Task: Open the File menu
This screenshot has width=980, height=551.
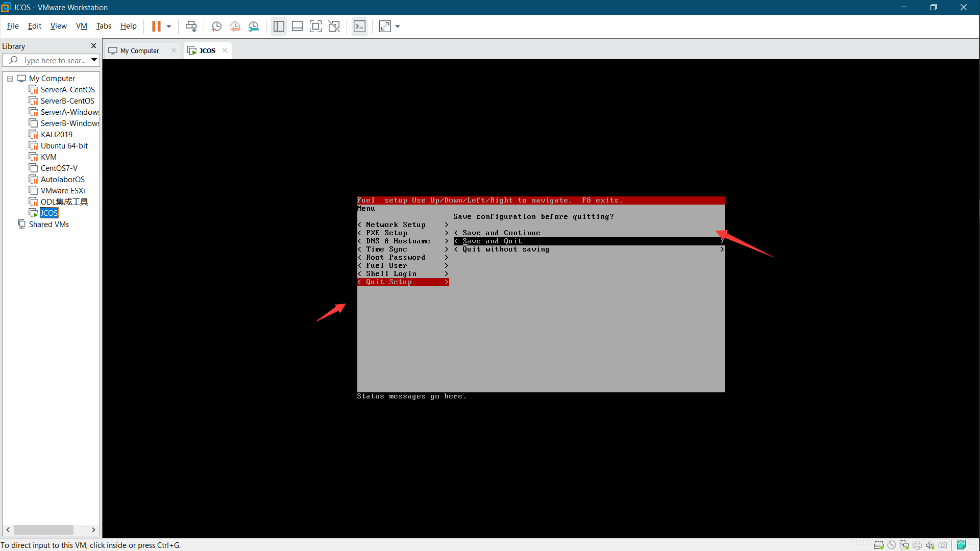Action: coord(13,26)
